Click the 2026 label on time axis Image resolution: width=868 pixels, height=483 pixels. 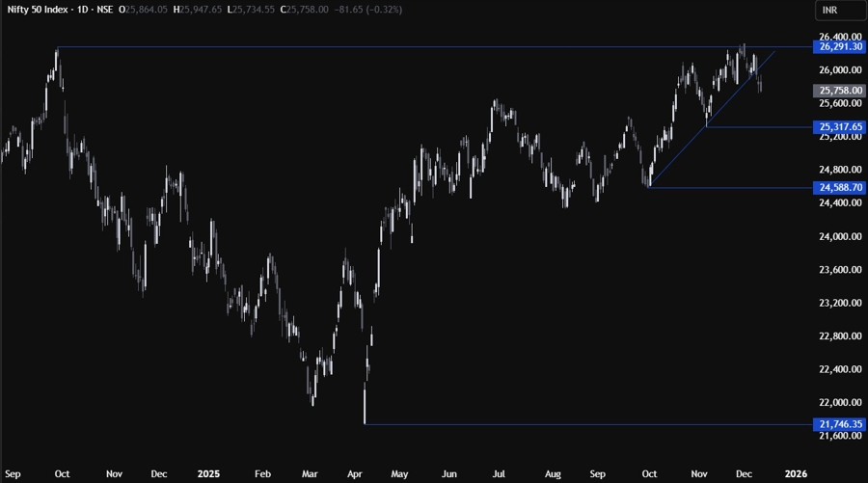click(x=796, y=474)
